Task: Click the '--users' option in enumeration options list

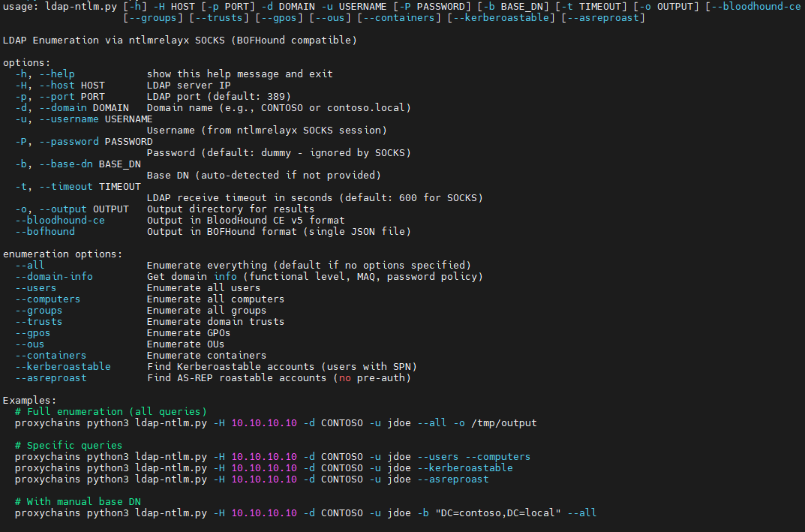Action: tap(35, 288)
